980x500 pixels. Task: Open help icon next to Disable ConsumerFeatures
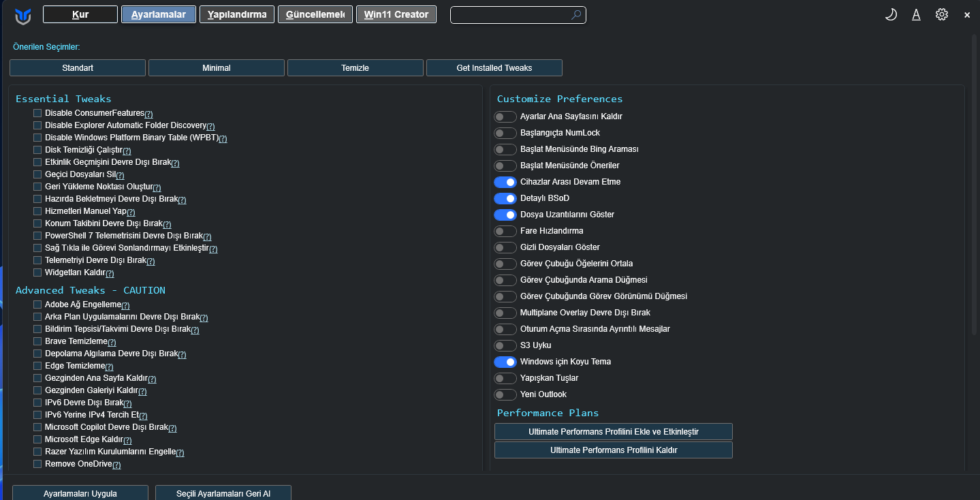(x=150, y=113)
